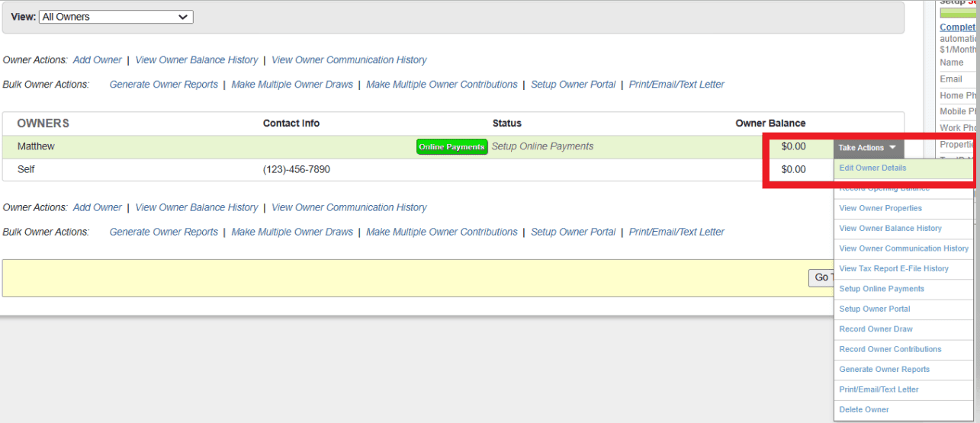Image resolution: width=980 pixels, height=423 pixels.
Task: Click the Setup Online Payments status link
Action: (542, 146)
